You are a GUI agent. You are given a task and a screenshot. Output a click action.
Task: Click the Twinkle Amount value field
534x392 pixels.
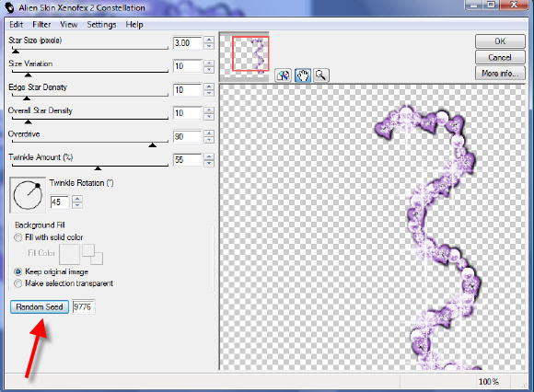(x=187, y=159)
